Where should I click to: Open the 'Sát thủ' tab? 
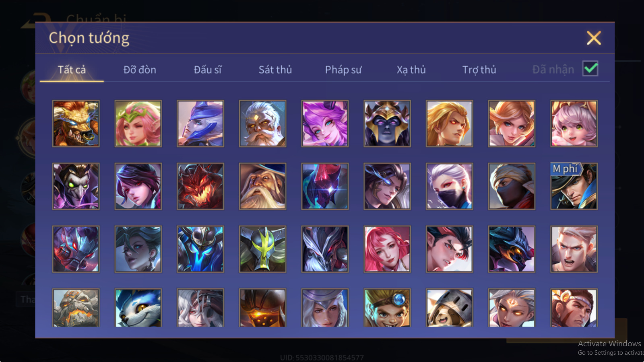pos(275,70)
